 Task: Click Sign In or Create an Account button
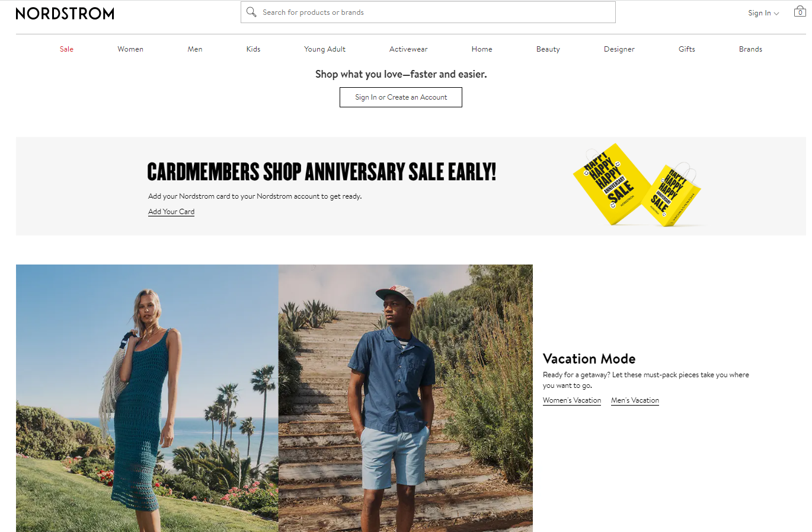[401, 97]
